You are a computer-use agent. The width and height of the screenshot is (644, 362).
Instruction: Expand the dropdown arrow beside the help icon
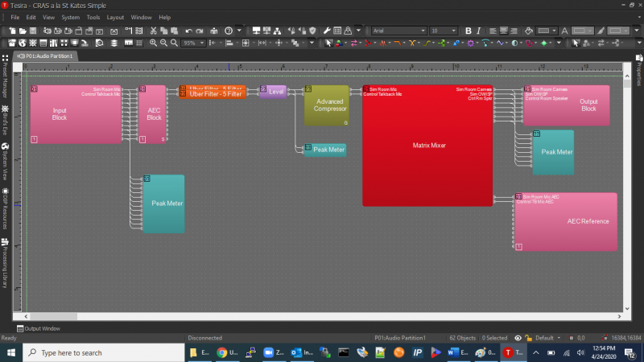coord(239,31)
